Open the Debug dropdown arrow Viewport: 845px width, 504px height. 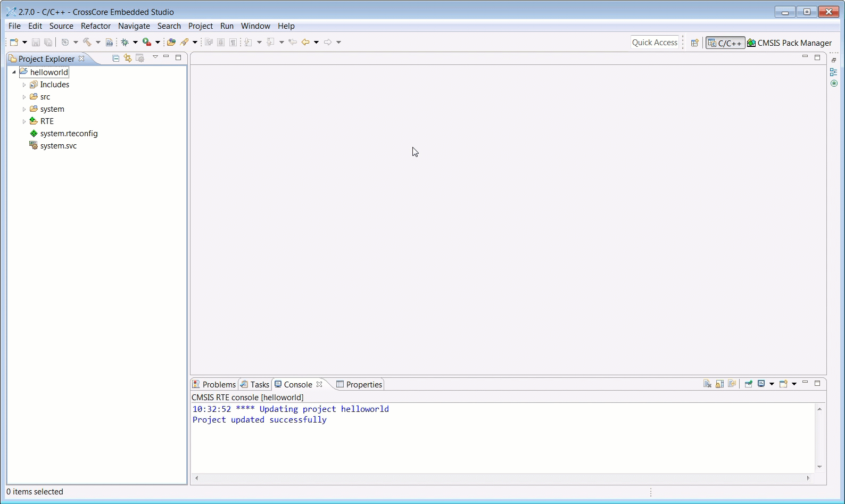pos(135,42)
